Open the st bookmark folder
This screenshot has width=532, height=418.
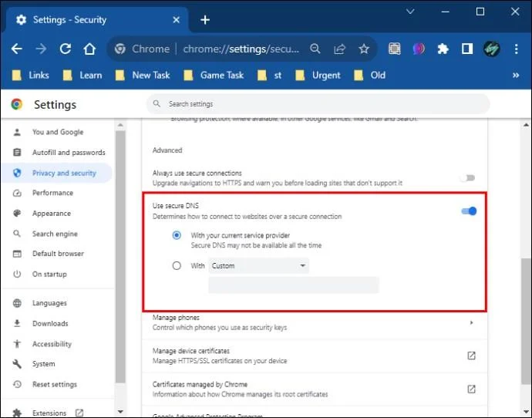(x=270, y=76)
